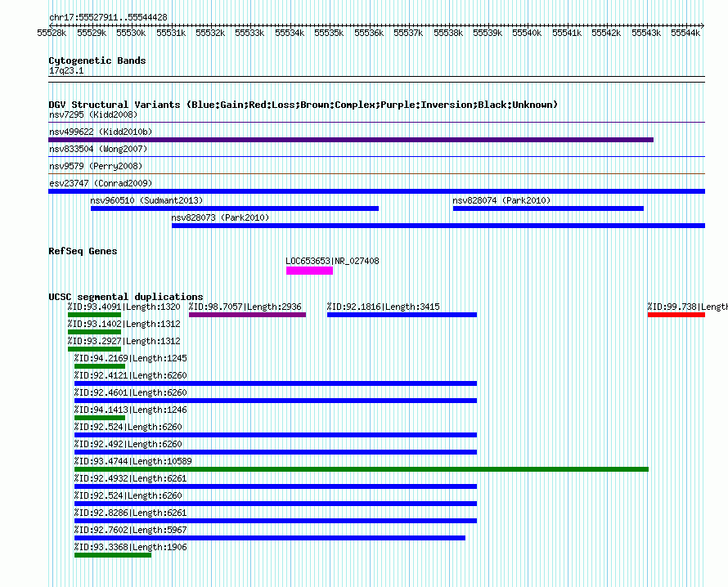This screenshot has height=587, width=728.
Task: Click the truncated %ID:99.738 duplication label
Action: click(x=688, y=307)
